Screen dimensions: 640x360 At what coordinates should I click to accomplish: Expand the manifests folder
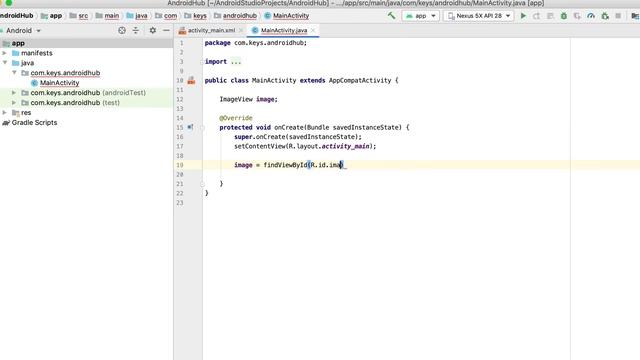(4, 53)
